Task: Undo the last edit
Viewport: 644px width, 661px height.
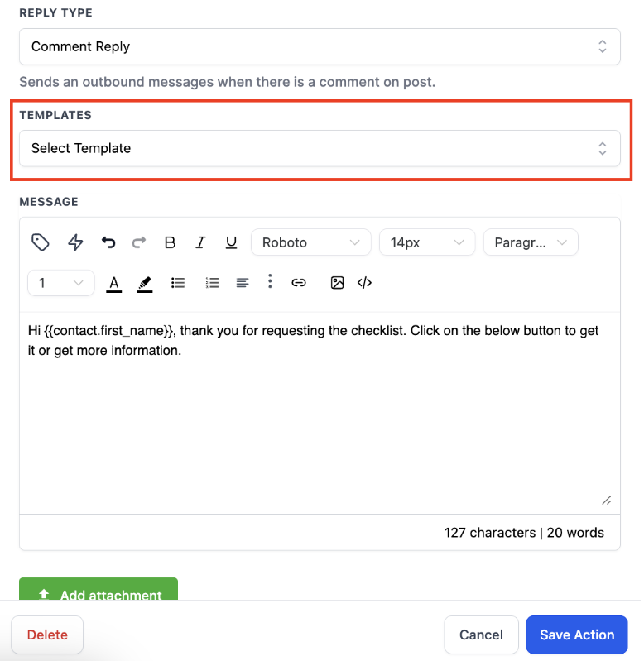Action: [x=108, y=242]
